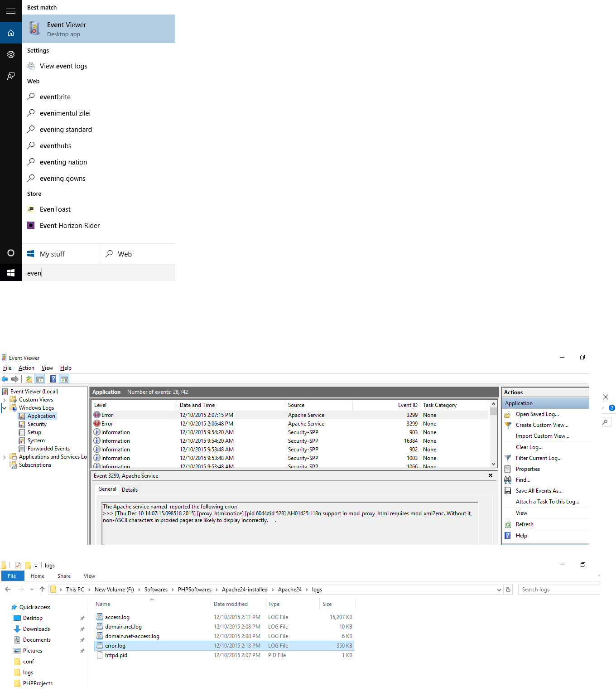Toggle the Action pane visibility

(64, 379)
